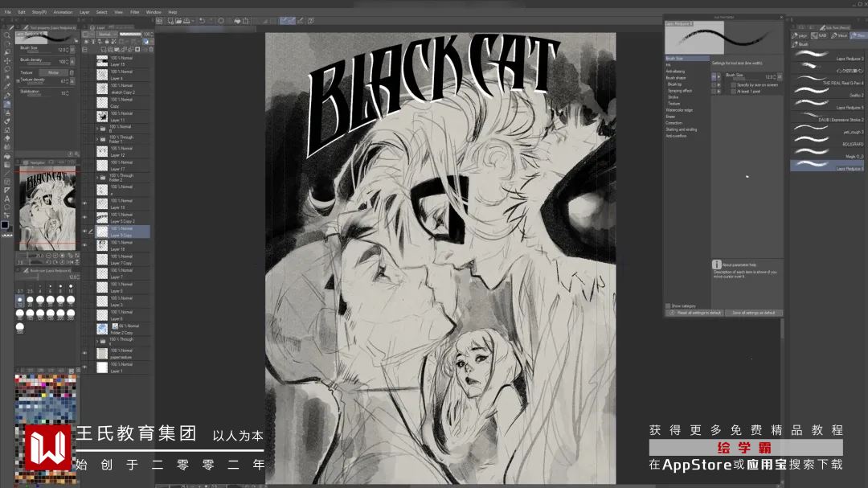Expand folder B in layer list
Viewport: 868px width, 488px height.
(97, 129)
